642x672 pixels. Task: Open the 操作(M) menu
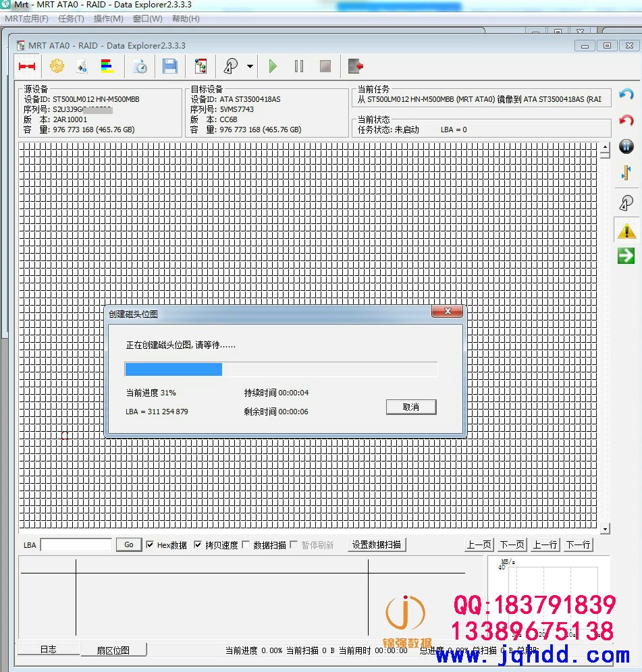[x=108, y=19]
